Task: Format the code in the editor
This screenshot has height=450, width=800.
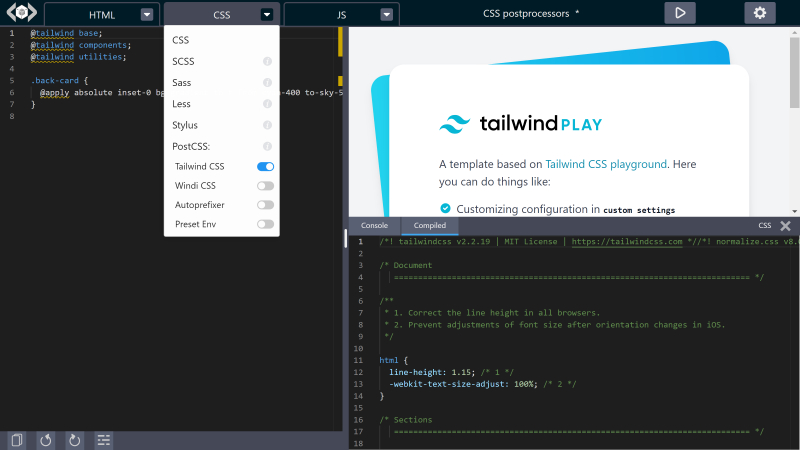Action: (x=103, y=439)
